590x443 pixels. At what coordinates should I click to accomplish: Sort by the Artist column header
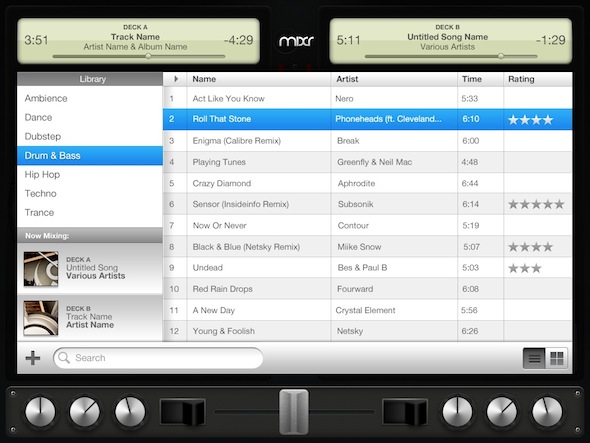[x=394, y=79]
